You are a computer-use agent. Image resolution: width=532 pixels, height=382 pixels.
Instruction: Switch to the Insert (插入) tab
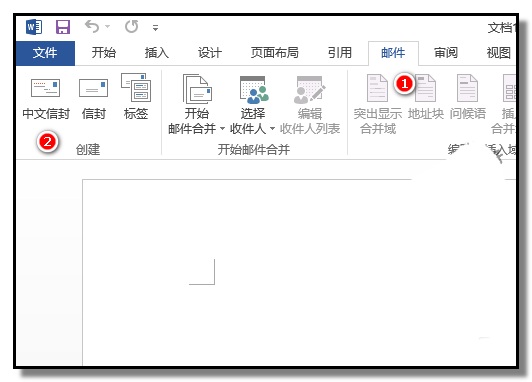[x=156, y=53]
